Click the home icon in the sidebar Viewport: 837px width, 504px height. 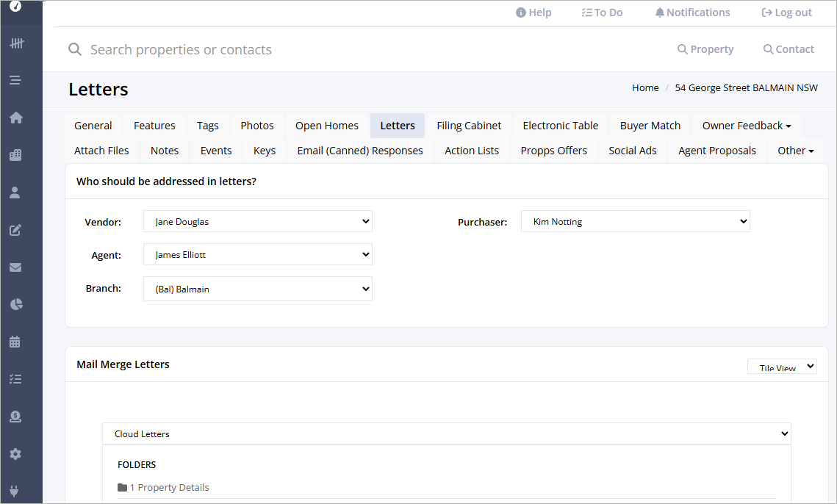point(15,118)
